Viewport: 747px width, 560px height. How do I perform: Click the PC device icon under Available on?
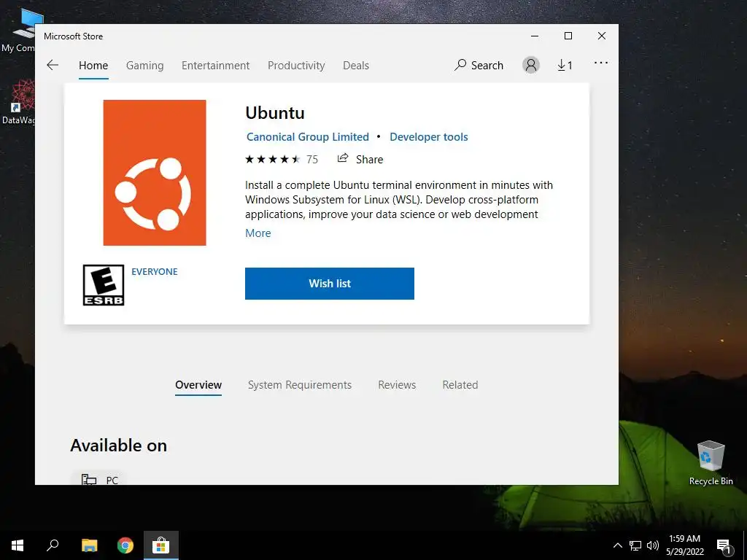[89, 479]
